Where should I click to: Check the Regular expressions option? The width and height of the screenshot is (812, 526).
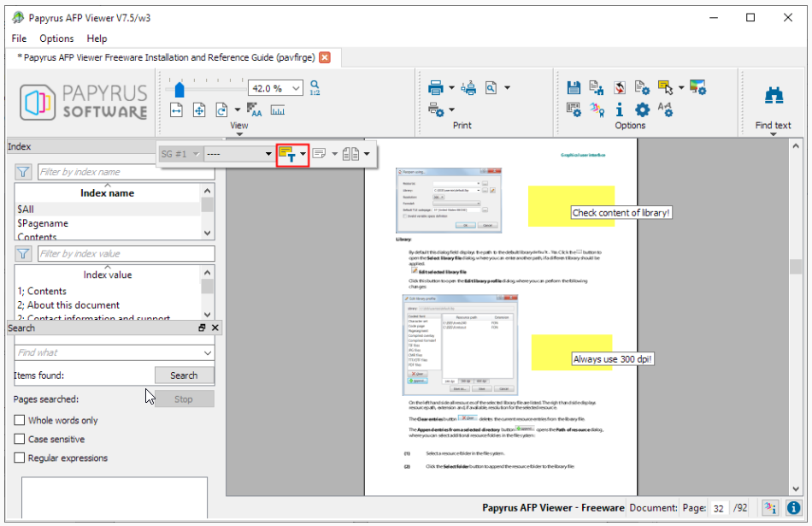20,458
